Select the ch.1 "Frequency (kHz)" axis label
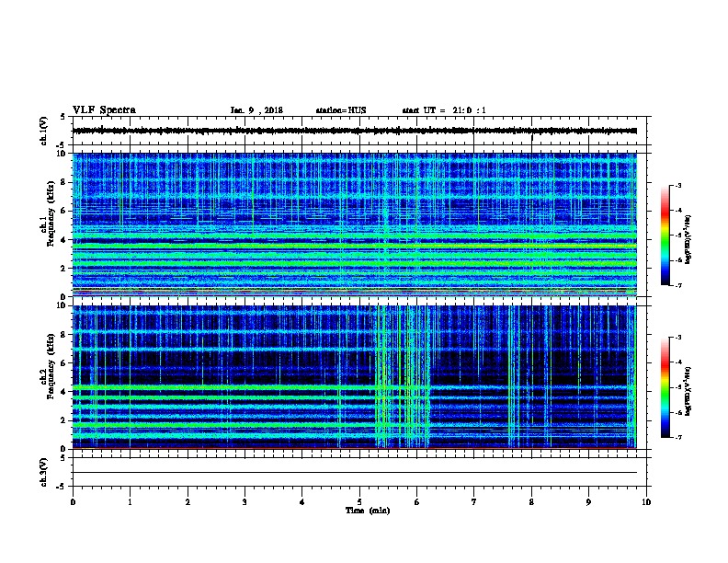This screenshot has height=563, width=728. click(51, 214)
